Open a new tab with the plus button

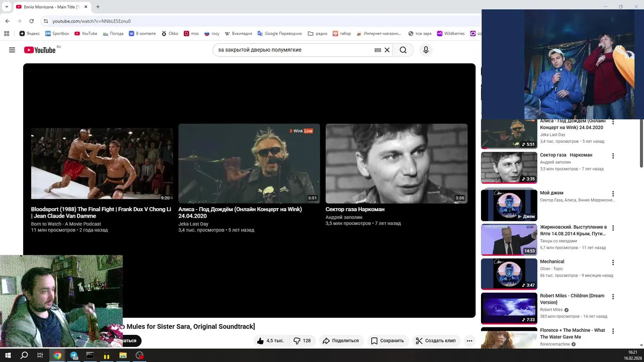(x=98, y=7)
